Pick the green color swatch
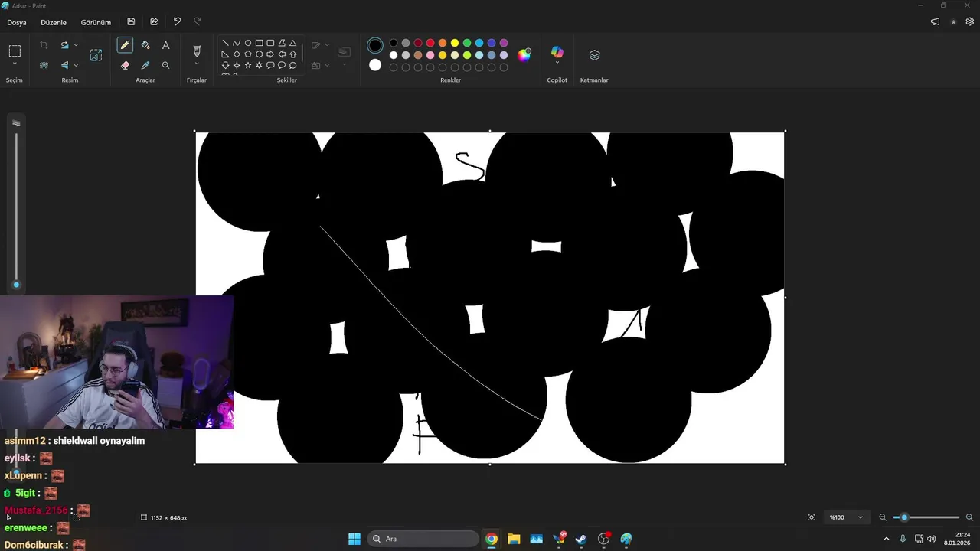This screenshot has width=980, height=551. pos(467,43)
